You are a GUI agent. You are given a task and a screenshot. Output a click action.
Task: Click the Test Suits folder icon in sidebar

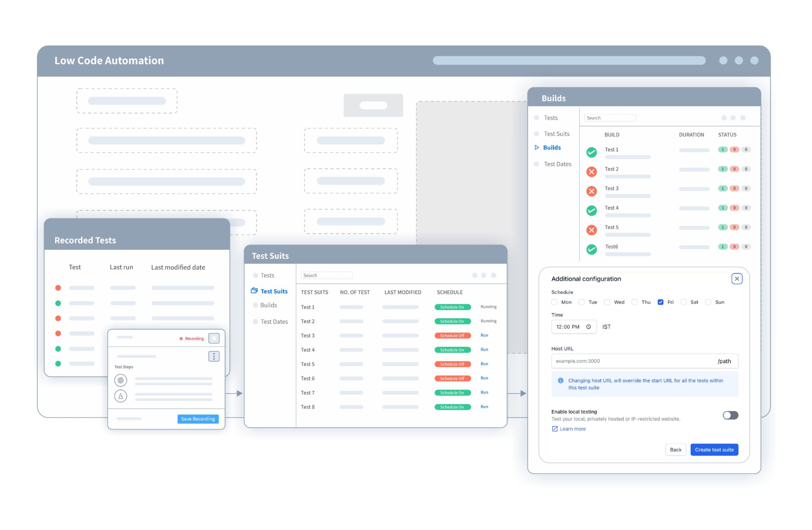(x=254, y=290)
